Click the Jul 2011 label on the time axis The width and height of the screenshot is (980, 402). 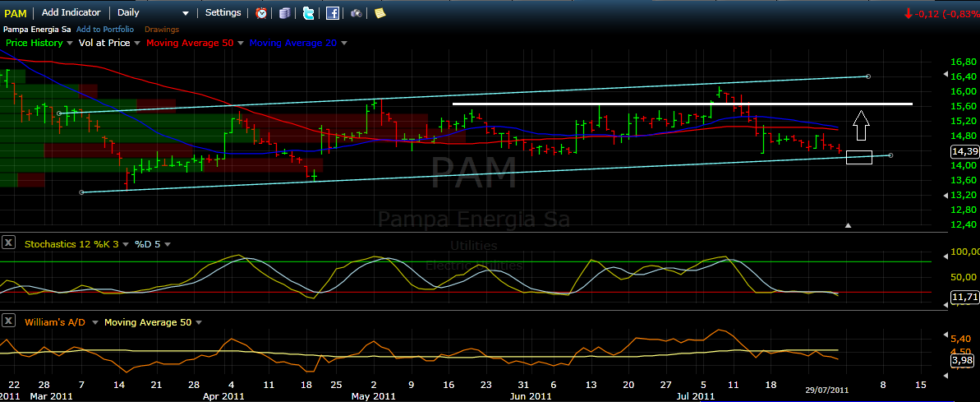click(x=696, y=396)
